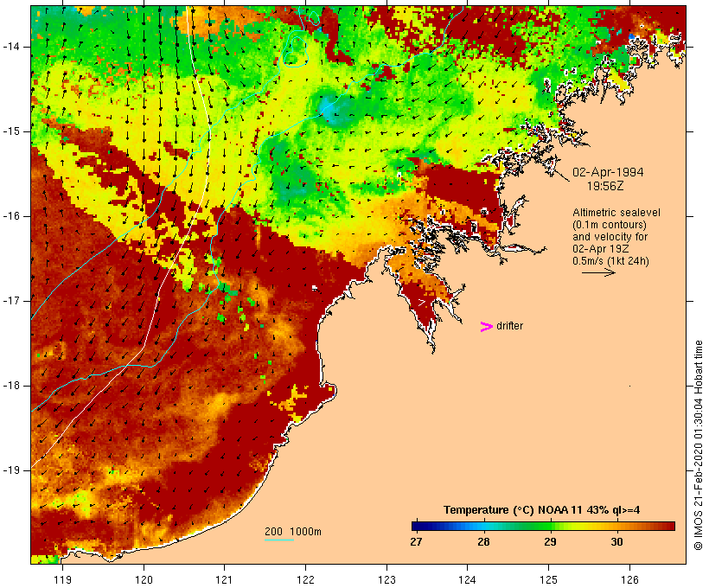This screenshot has width=709, height=588.
Task: Click the longitude axis label '122'
Action: tap(305, 579)
